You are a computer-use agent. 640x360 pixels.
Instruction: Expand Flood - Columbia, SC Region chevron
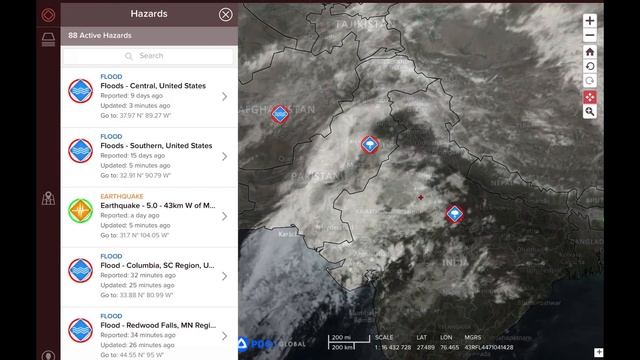(x=224, y=276)
